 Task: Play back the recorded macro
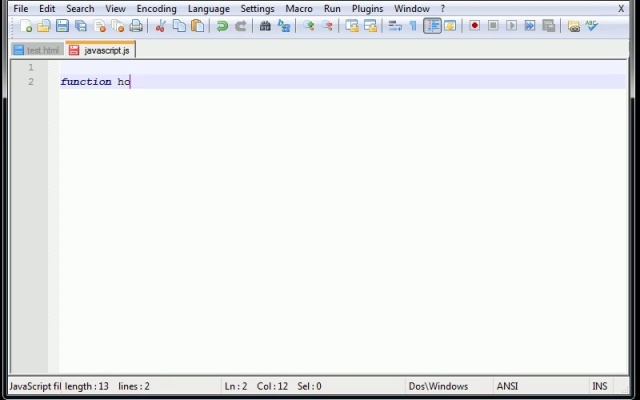[x=511, y=26]
